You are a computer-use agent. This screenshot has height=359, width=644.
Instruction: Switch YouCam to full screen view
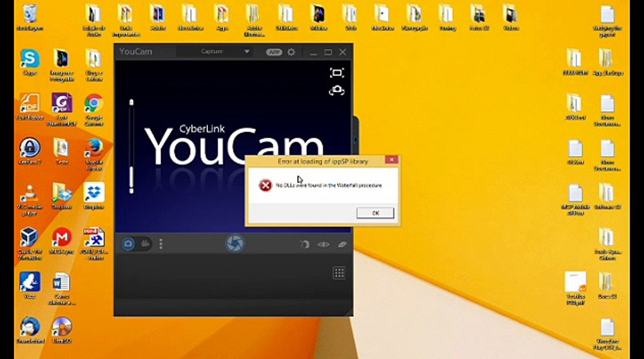click(x=337, y=73)
